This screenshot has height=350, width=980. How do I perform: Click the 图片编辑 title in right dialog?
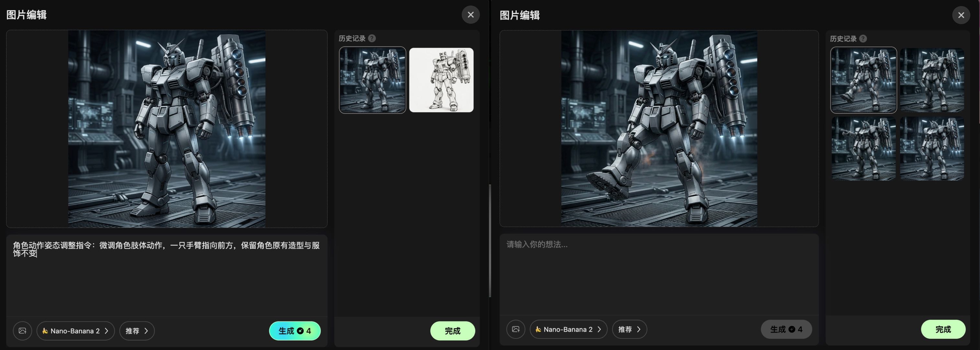520,15
